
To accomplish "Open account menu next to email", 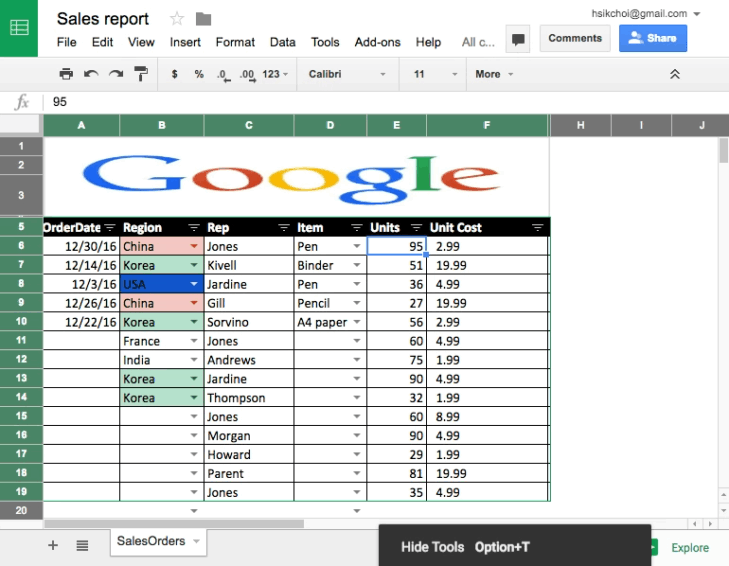I will (x=697, y=14).
